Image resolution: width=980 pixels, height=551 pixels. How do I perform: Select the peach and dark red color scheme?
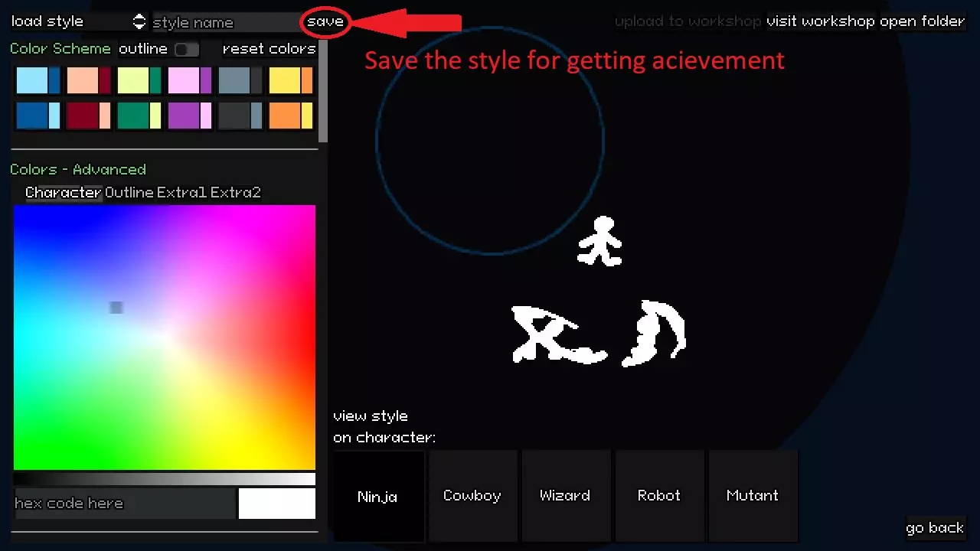(89, 80)
